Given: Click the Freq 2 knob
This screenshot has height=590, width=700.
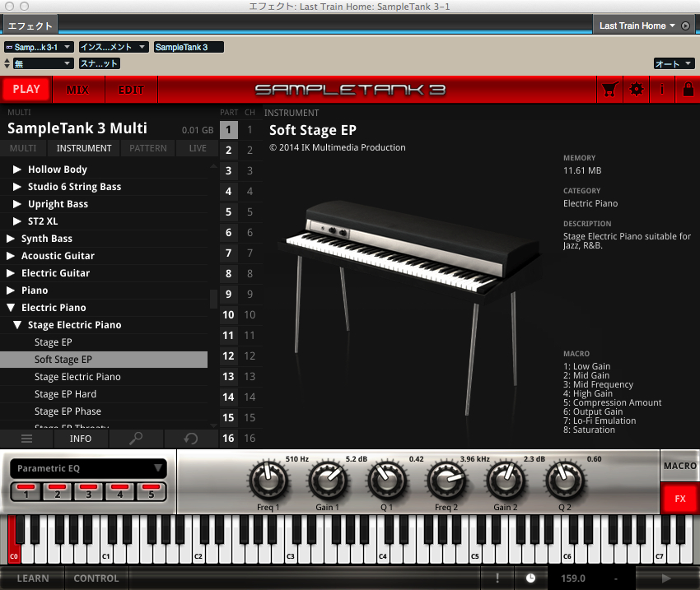Looking at the screenshot, I should [x=446, y=481].
